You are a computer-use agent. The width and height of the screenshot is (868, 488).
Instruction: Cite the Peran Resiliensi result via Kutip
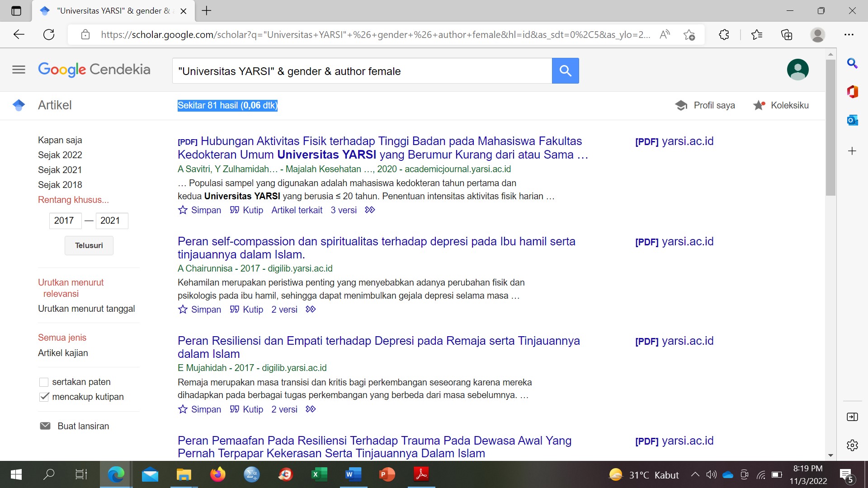(246, 409)
